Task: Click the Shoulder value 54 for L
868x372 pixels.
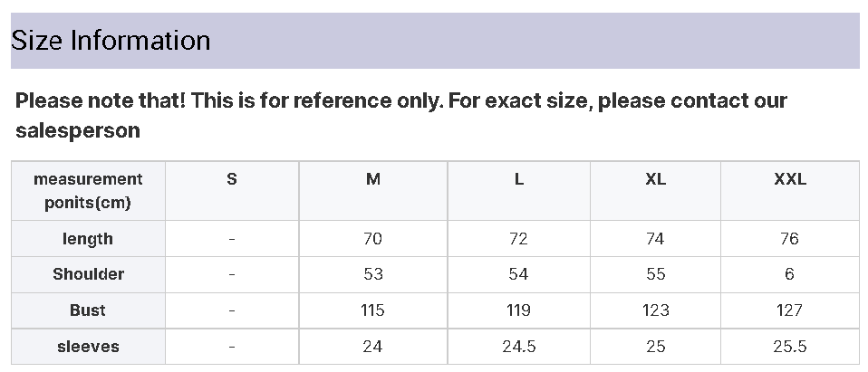Action: tap(518, 274)
